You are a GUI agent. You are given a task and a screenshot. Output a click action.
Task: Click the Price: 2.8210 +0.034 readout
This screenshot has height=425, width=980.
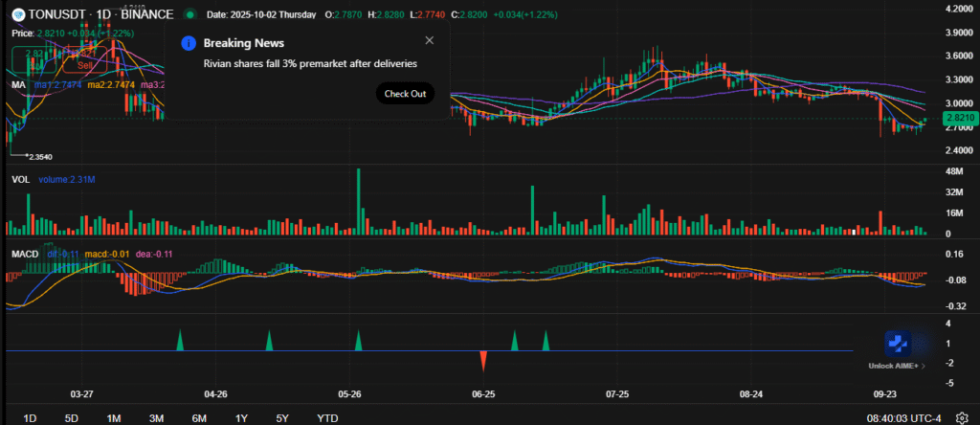click(x=73, y=34)
